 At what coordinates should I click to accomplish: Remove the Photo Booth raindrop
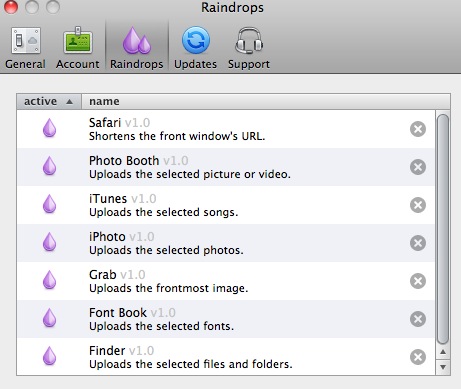pyautogui.click(x=418, y=167)
